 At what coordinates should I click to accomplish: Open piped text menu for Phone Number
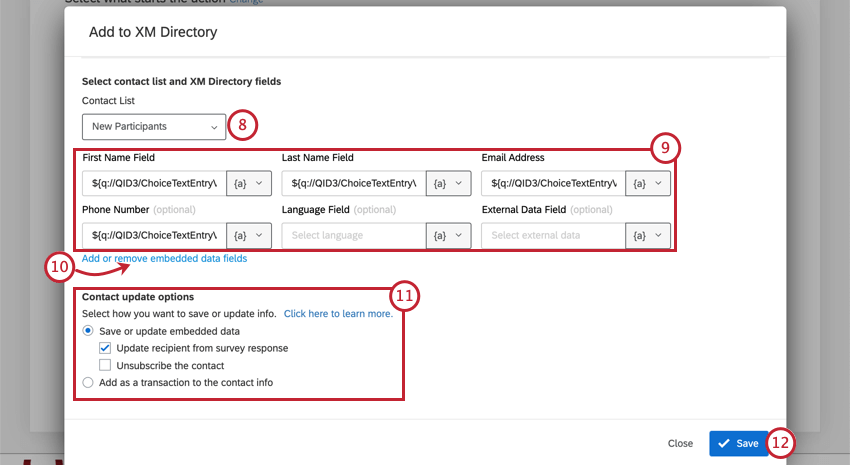pos(249,235)
